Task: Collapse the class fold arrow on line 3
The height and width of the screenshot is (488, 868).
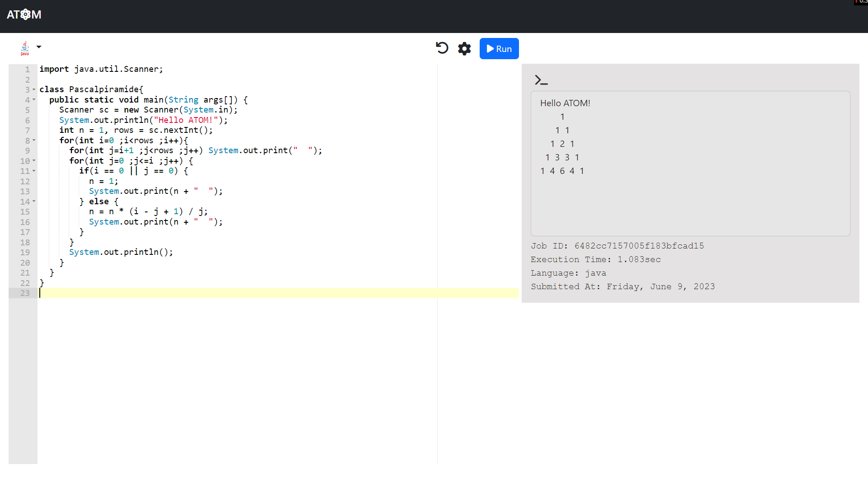Action: click(x=34, y=89)
